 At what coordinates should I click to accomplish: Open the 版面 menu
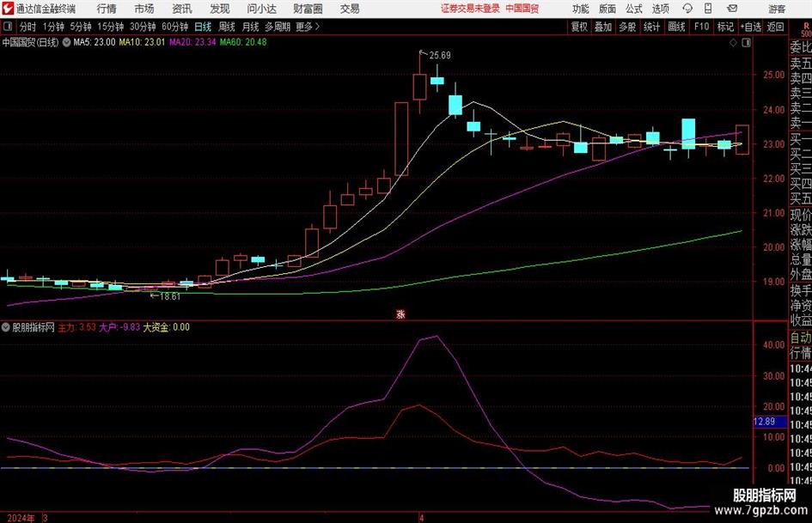pos(607,9)
